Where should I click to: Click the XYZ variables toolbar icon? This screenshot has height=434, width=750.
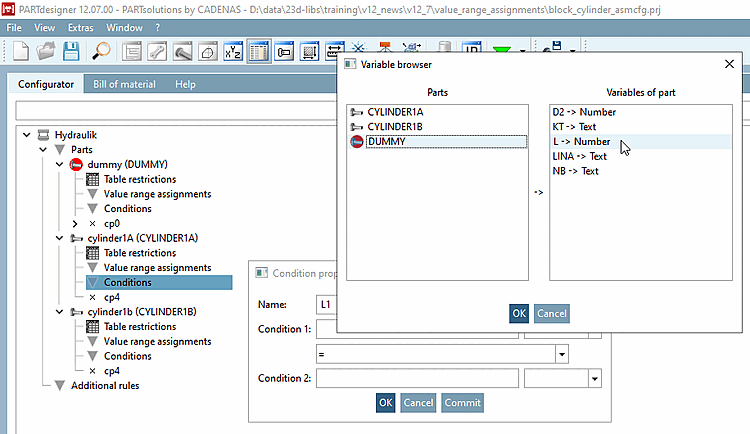pyautogui.click(x=233, y=52)
